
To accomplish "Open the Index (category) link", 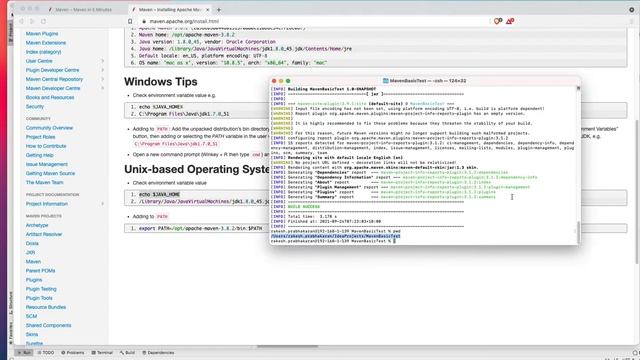I will tap(43, 52).
